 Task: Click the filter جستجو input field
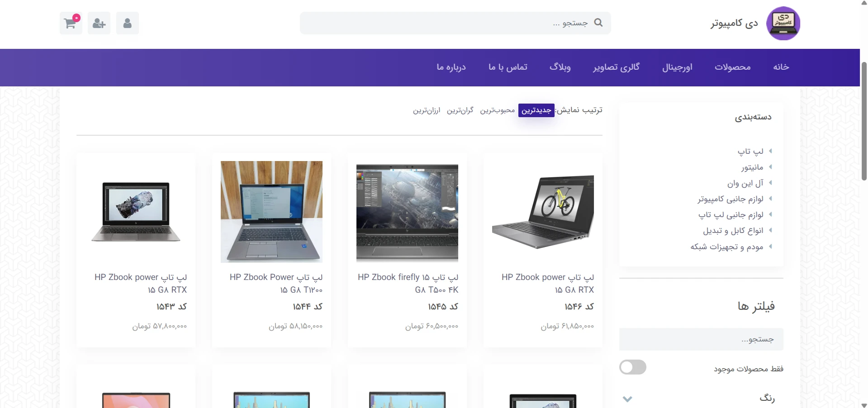[x=701, y=339]
